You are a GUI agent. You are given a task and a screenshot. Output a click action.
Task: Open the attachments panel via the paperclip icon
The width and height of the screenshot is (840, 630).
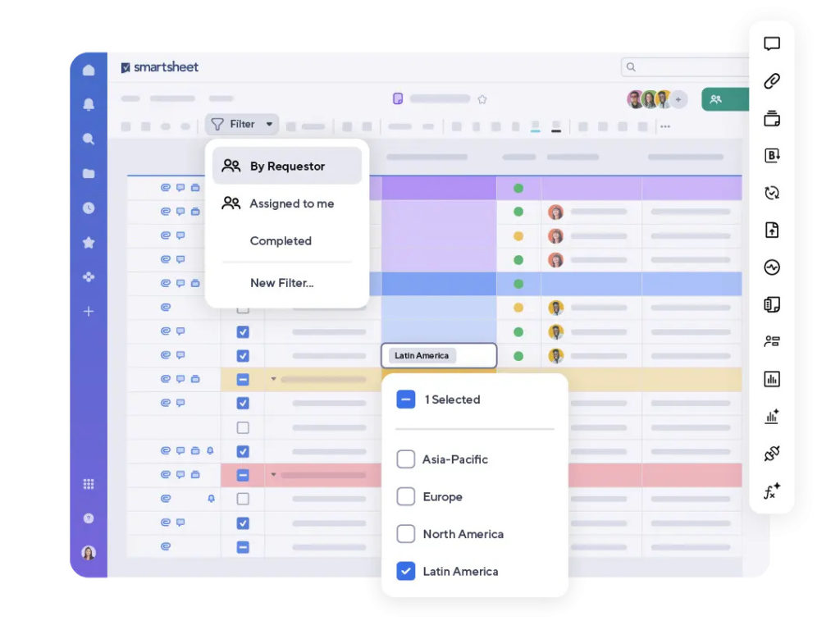click(771, 81)
